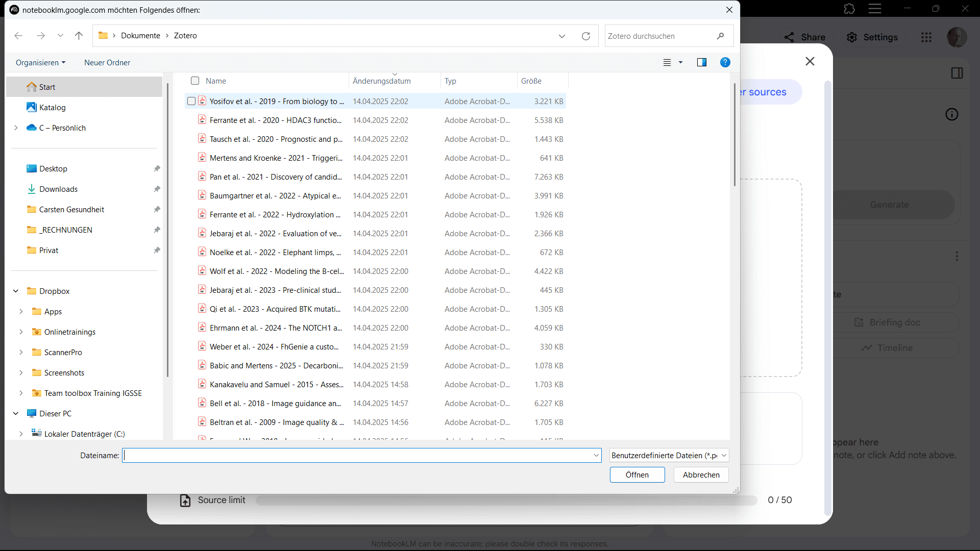Tick the select-all checkbox in header
This screenshot has width=980, height=551.
pyautogui.click(x=195, y=81)
